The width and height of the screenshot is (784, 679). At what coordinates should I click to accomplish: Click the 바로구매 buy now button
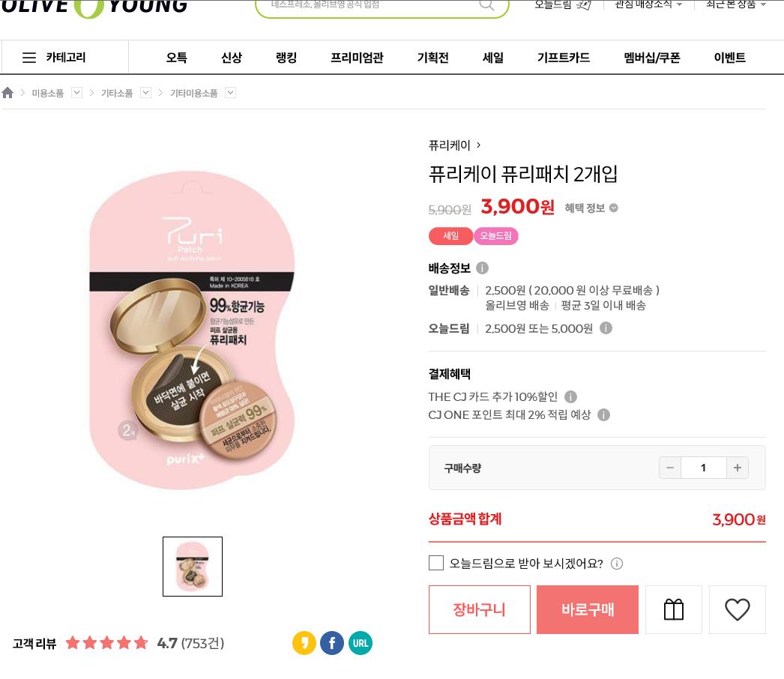click(588, 610)
